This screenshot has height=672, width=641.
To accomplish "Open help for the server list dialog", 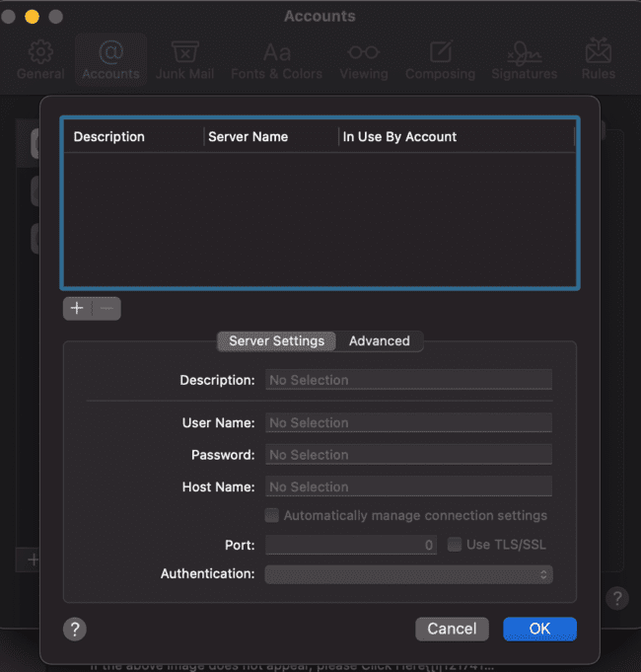I will [75, 629].
